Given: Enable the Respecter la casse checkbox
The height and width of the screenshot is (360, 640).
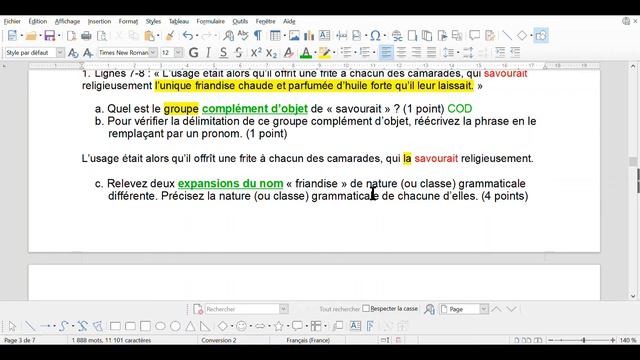Looking at the screenshot, I should 366,309.
